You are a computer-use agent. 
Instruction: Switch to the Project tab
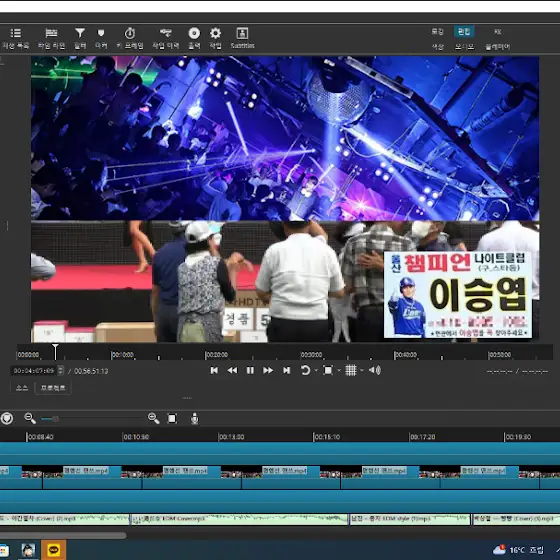[53, 388]
